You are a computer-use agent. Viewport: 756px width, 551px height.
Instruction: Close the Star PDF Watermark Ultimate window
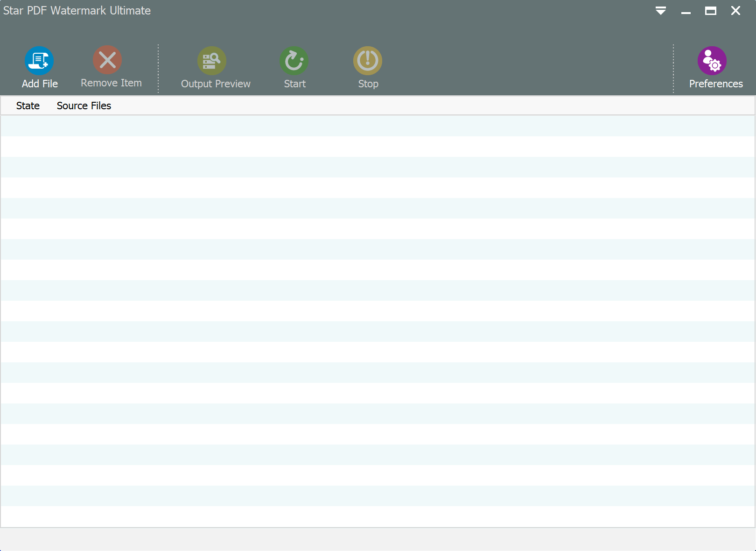[x=736, y=11]
